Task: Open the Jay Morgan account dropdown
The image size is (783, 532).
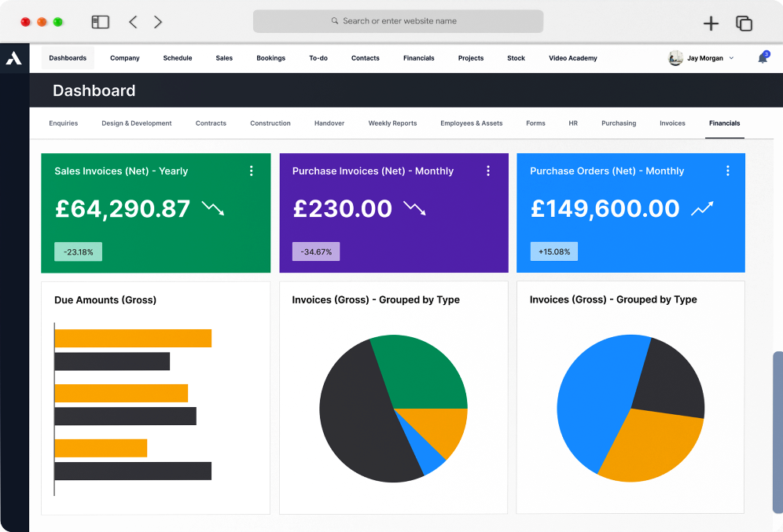Action: click(x=700, y=57)
